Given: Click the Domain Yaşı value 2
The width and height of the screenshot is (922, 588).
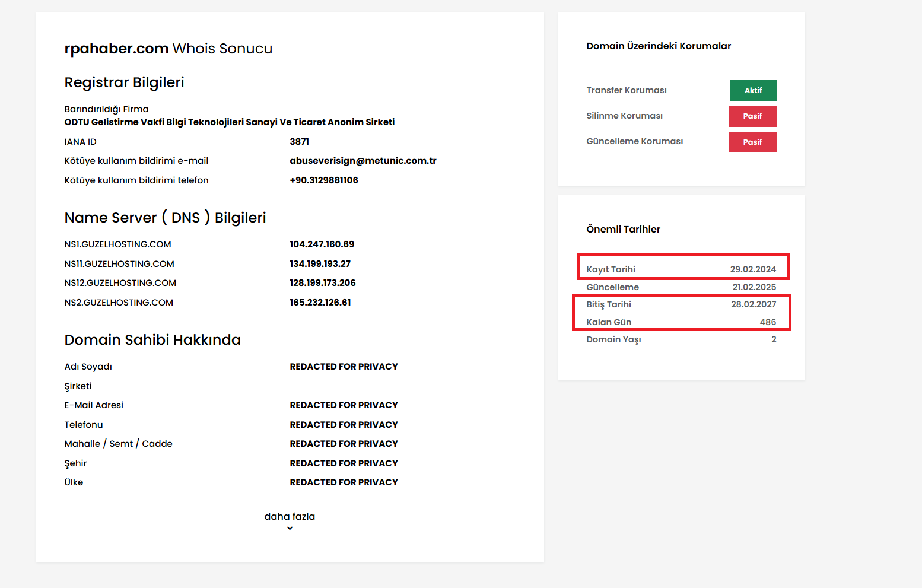Looking at the screenshot, I should click(773, 339).
